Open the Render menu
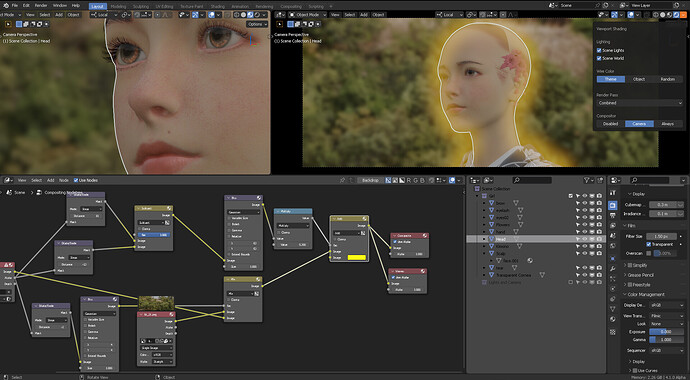This screenshot has height=380, width=690. pyautogui.click(x=41, y=6)
